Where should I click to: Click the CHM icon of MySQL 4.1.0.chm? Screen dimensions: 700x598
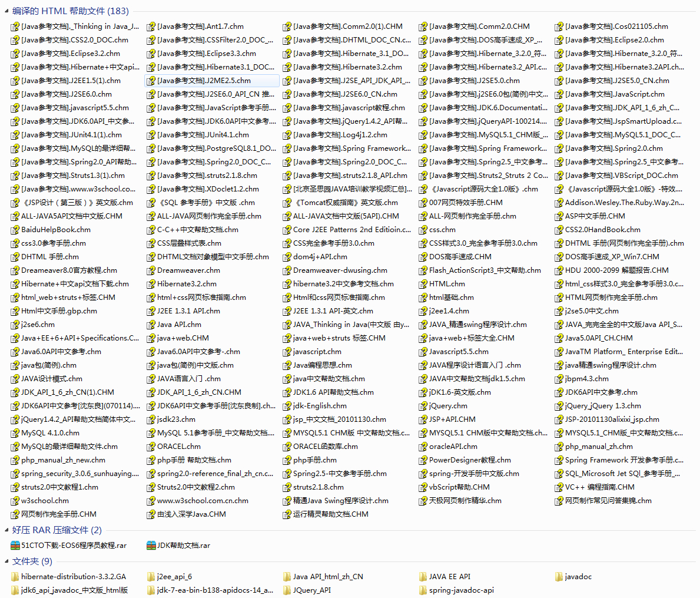pos(15,433)
